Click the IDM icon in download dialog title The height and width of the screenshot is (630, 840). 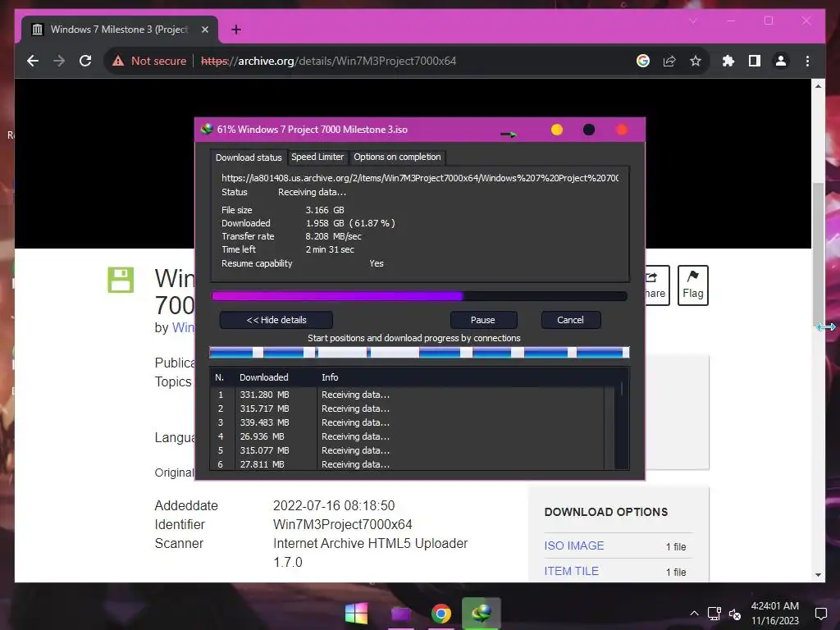click(x=206, y=129)
